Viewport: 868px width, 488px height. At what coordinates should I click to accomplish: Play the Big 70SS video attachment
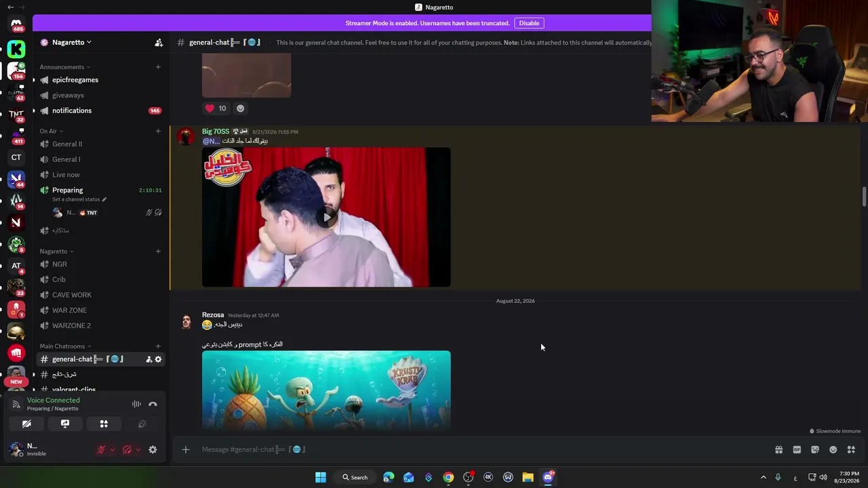pos(326,218)
